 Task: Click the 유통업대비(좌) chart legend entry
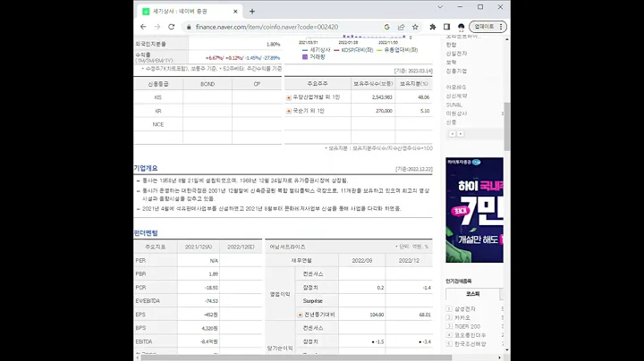click(x=397, y=50)
